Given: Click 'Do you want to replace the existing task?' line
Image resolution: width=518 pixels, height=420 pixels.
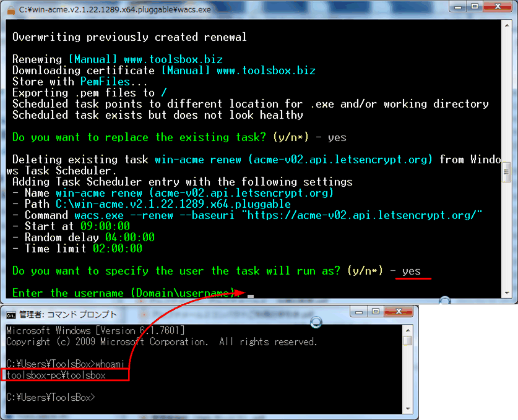Looking at the screenshot, I should (x=179, y=137).
